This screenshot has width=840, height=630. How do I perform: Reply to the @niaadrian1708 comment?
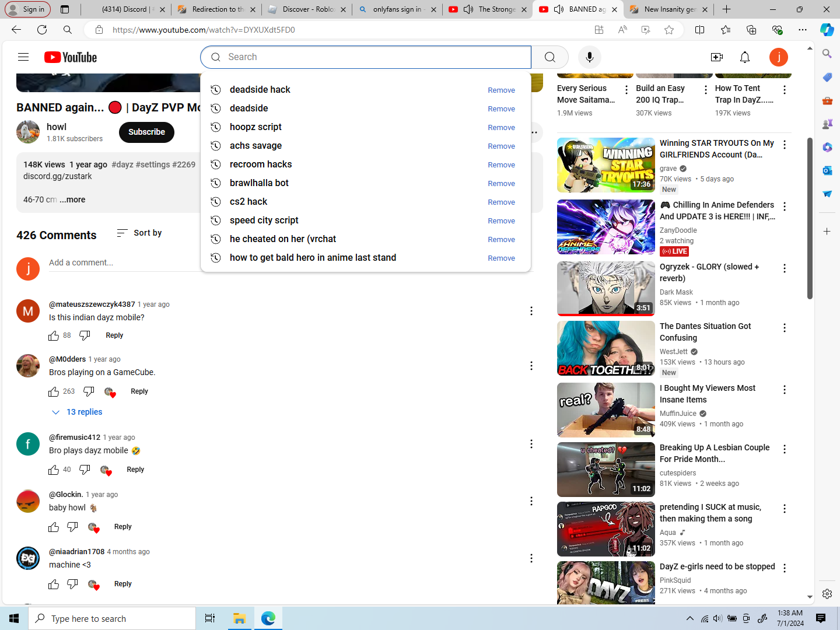click(x=123, y=584)
